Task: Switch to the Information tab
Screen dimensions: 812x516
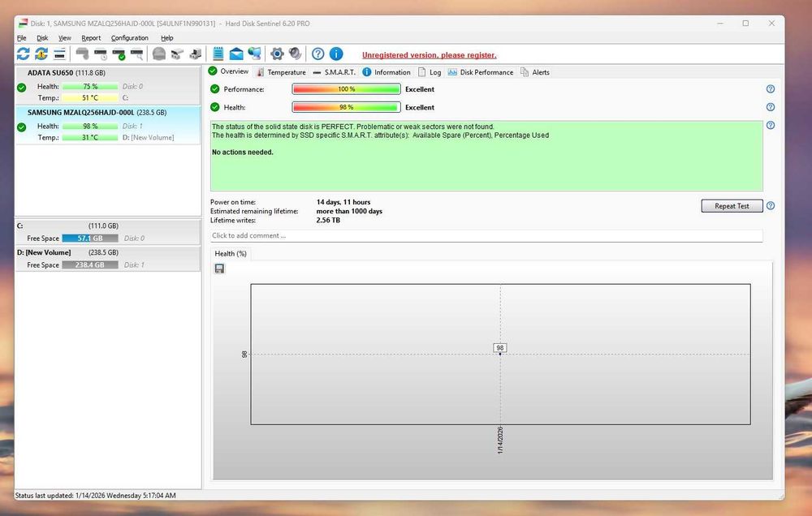Action: 387,72
